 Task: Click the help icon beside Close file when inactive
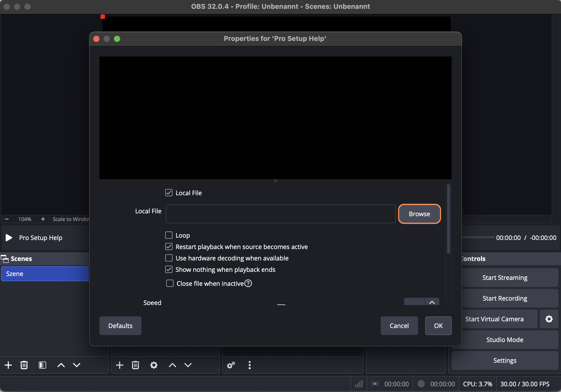248,284
